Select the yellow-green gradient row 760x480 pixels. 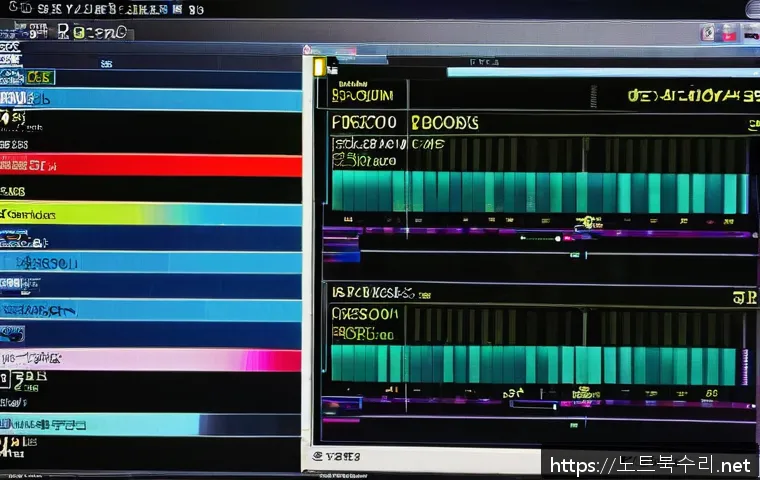[150, 214]
